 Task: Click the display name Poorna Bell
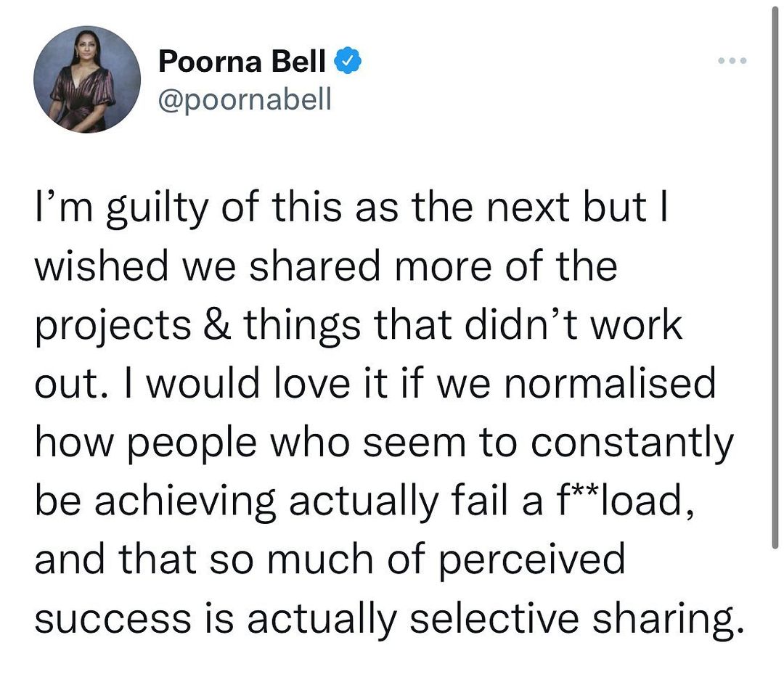click(241, 64)
